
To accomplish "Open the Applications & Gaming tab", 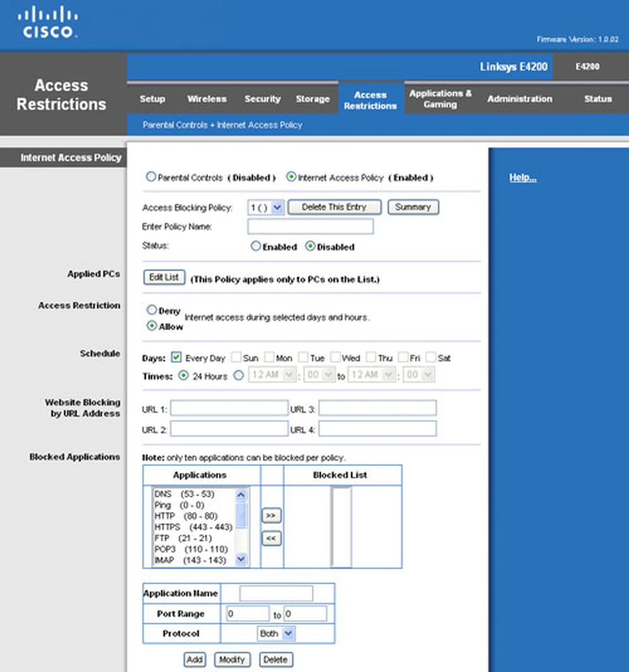I will pyautogui.click(x=440, y=99).
